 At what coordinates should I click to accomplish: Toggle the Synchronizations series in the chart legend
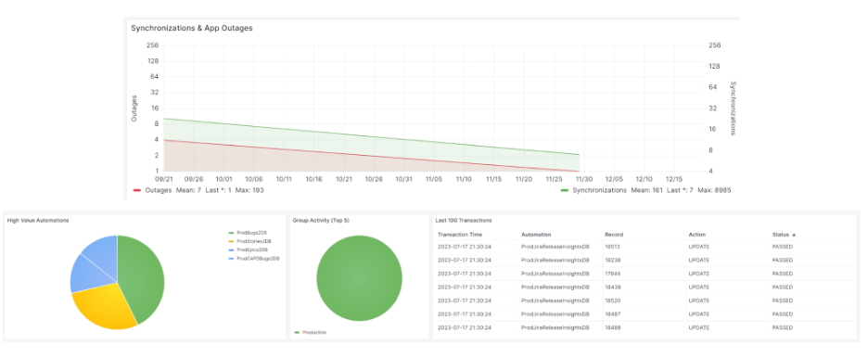point(599,190)
